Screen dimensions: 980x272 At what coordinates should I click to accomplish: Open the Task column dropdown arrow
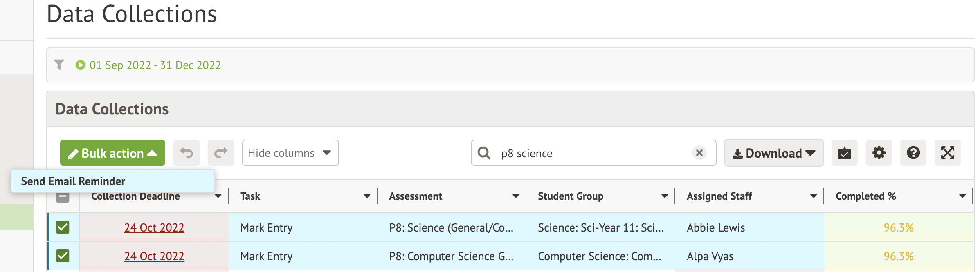pyautogui.click(x=367, y=196)
